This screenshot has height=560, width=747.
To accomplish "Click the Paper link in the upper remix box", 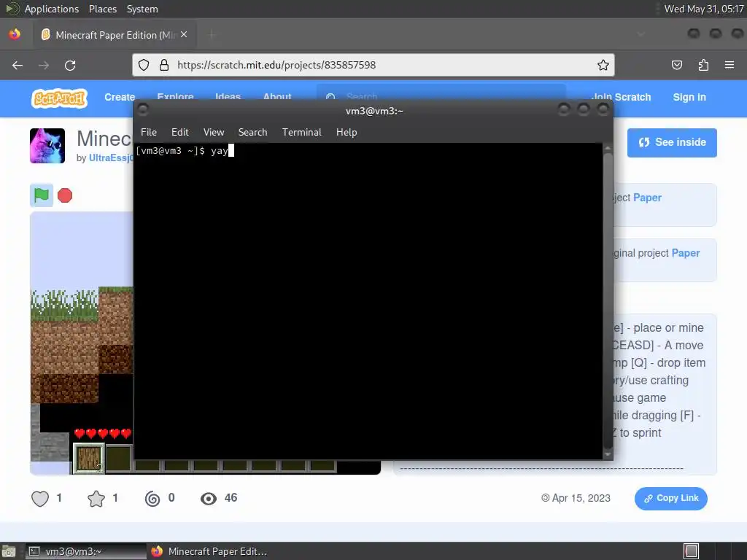I will 647,198.
